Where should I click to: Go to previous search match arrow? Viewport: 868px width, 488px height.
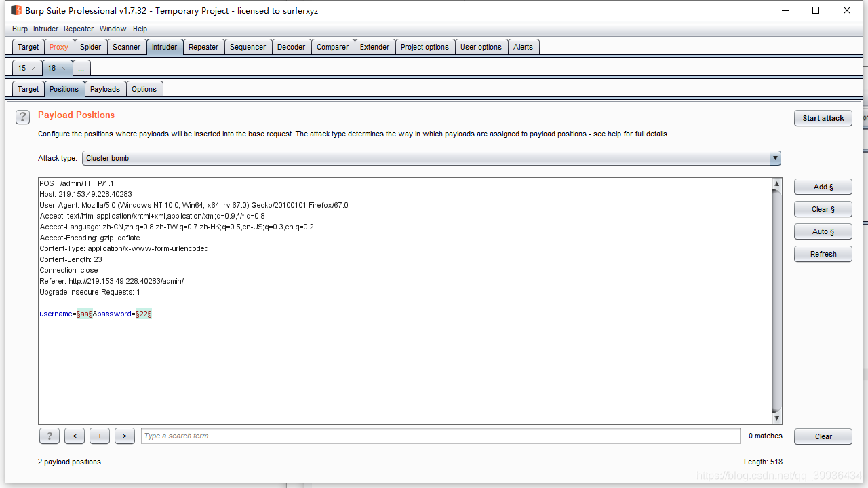pos(75,436)
